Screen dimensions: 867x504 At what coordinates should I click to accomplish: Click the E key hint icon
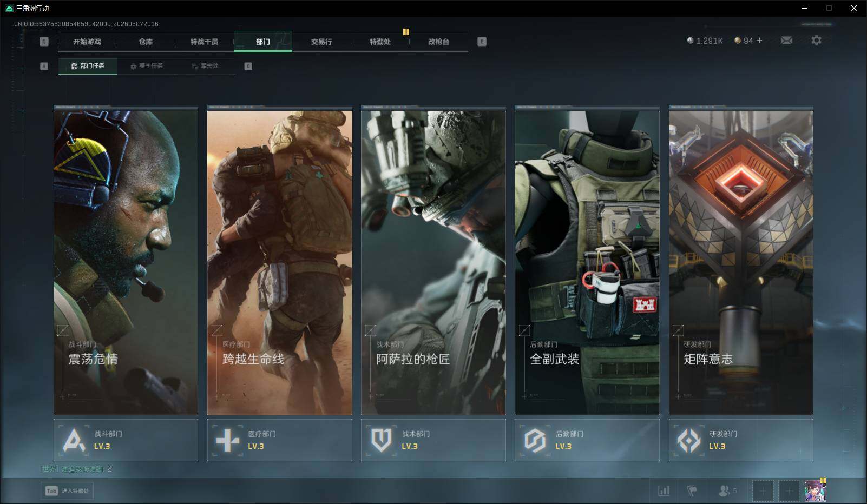tap(482, 42)
